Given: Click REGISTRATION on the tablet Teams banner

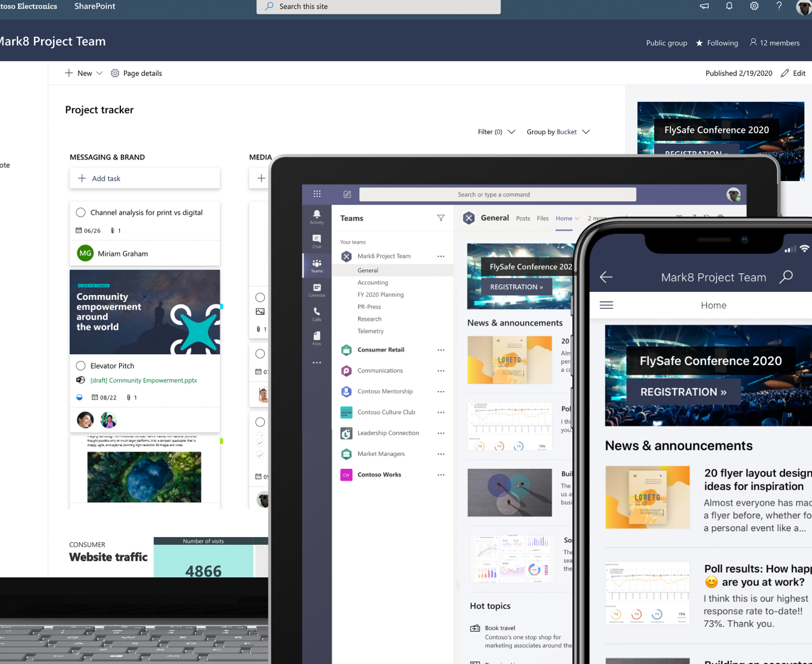Looking at the screenshot, I should [517, 287].
